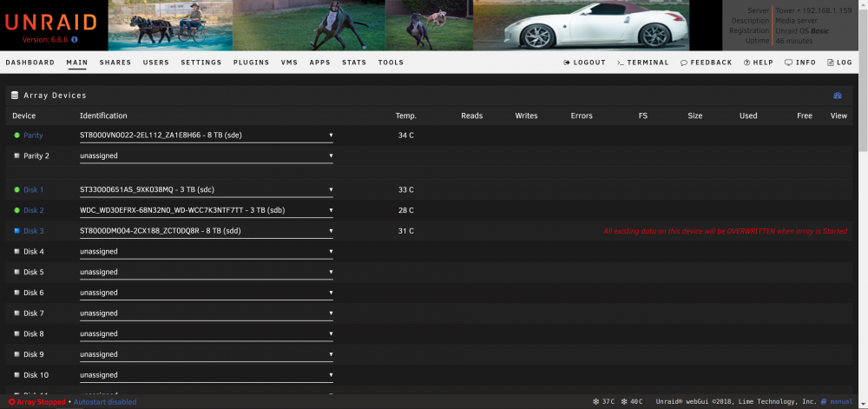Click the Identification column header
Image resolution: width=868 pixels, height=409 pixels.
click(103, 115)
